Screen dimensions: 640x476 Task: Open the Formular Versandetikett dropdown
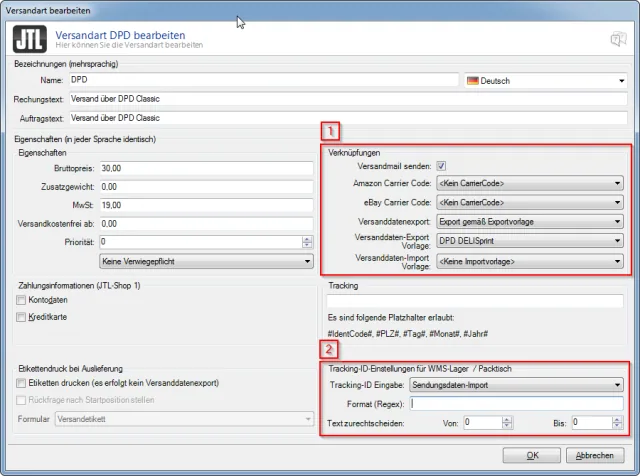click(x=184, y=419)
